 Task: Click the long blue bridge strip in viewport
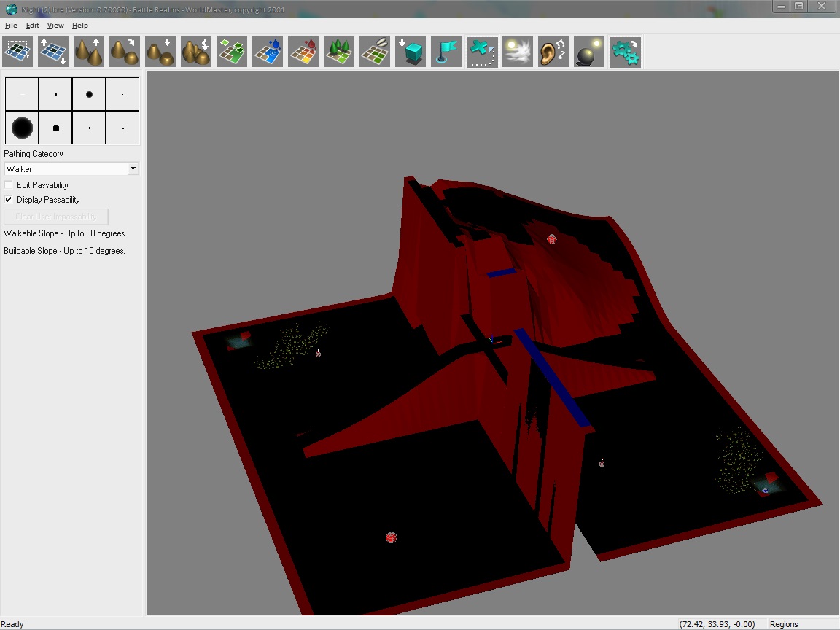tap(552, 378)
